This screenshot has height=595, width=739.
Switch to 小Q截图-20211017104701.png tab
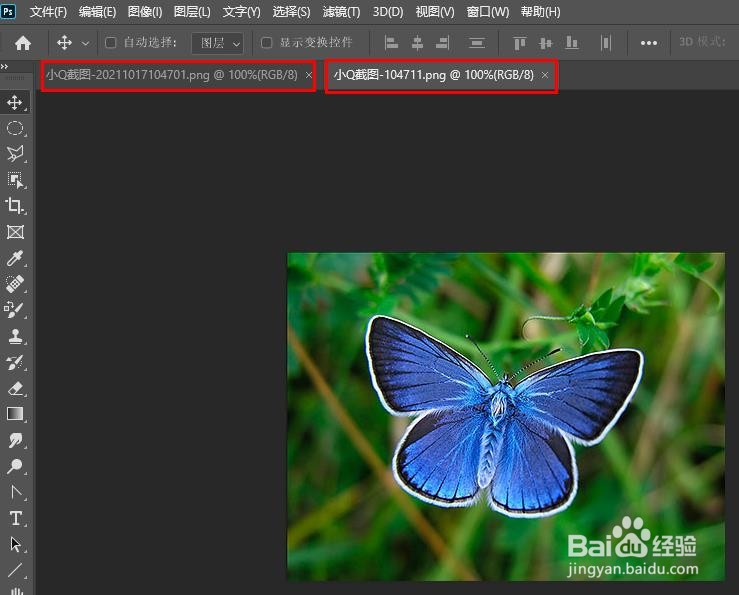(x=172, y=75)
